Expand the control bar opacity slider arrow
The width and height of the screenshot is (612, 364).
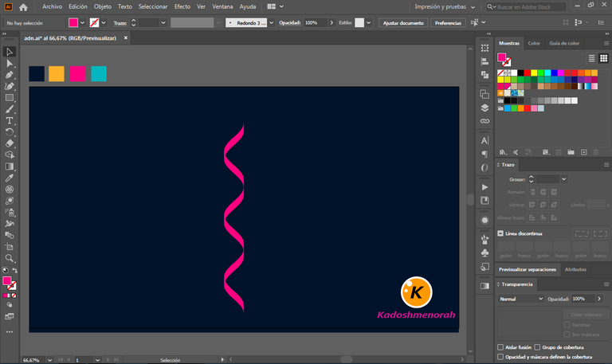coord(331,22)
